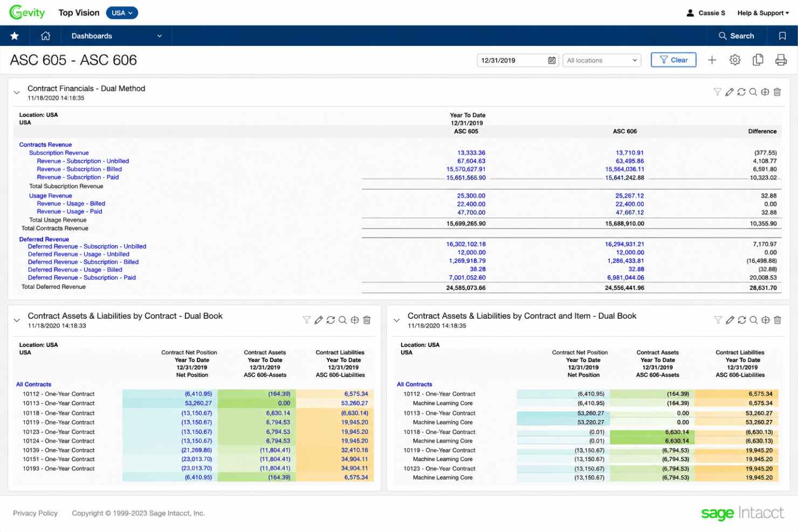Image resolution: width=798 pixels, height=532 pixels.
Task: Click Total Contracts Revenue ASC 605 value 15,699,265.90
Action: [466, 224]
